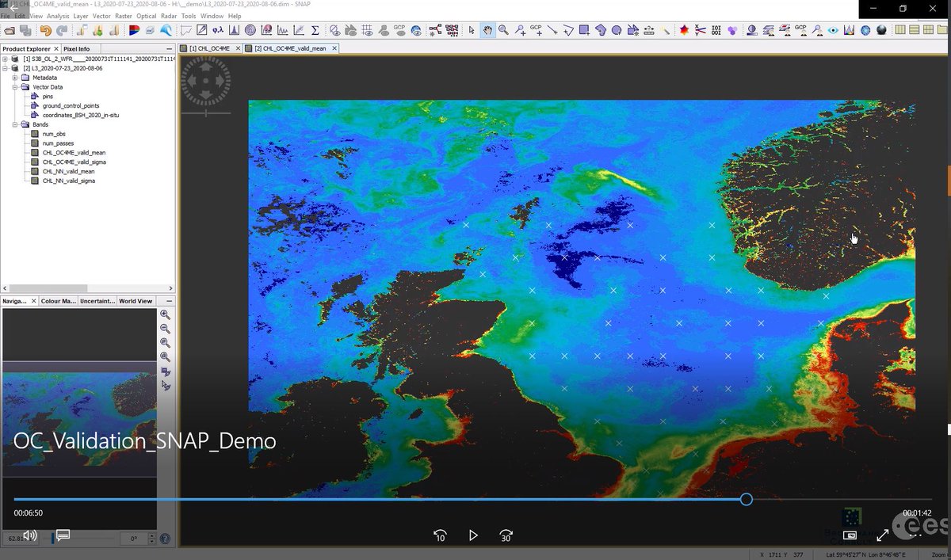Skip back 10 seconds
The image size is (951, 560).
[440, 535]
